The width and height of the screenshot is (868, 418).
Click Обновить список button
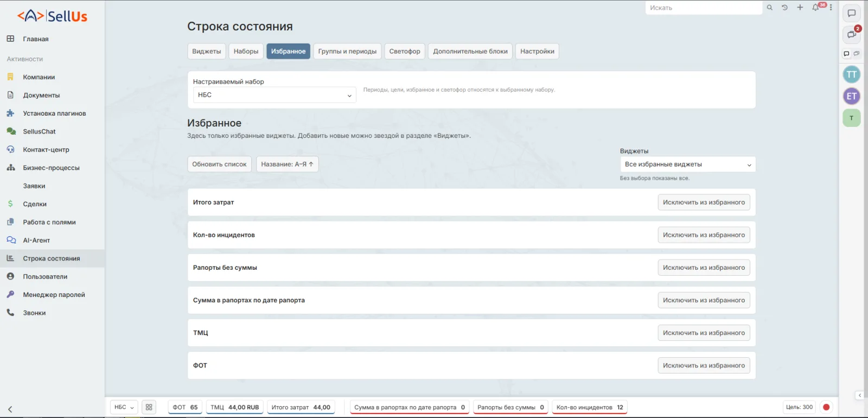click(219, 164)
